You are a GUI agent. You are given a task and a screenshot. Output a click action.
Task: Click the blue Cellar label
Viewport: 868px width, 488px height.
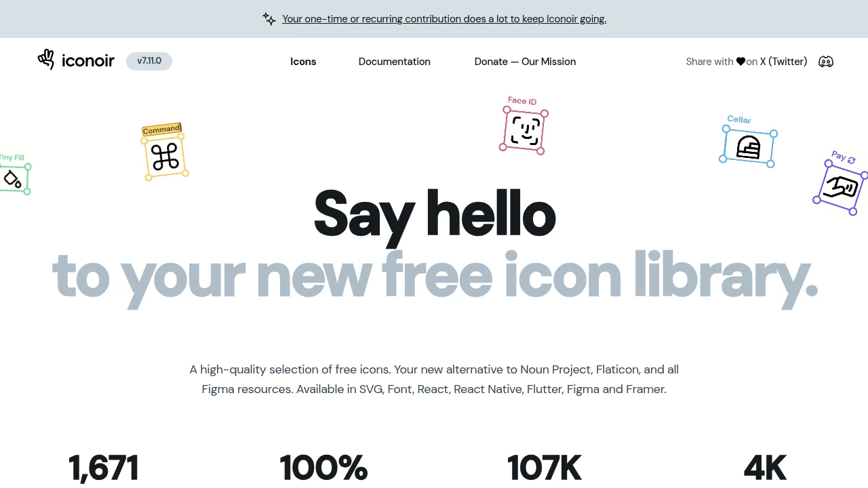(738, 119)
